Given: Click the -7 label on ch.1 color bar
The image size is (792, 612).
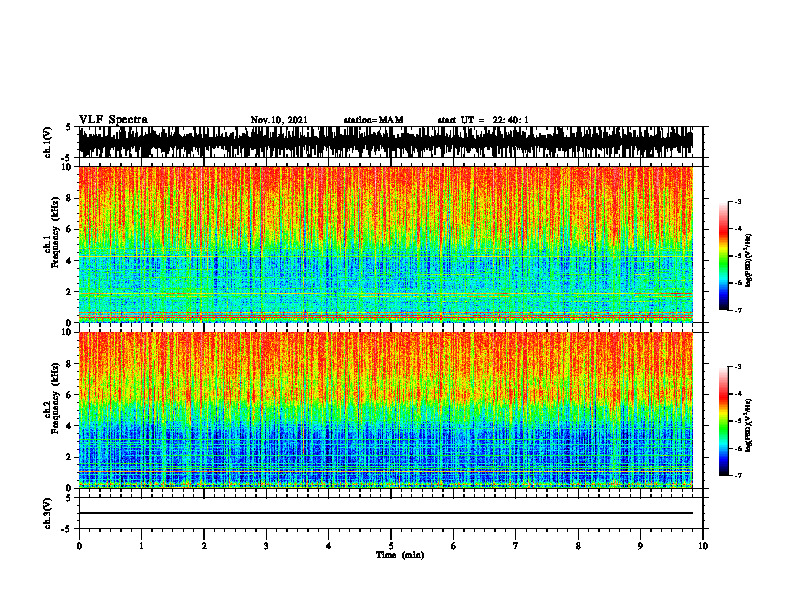Looking at the screenshot, I should 738,310.
